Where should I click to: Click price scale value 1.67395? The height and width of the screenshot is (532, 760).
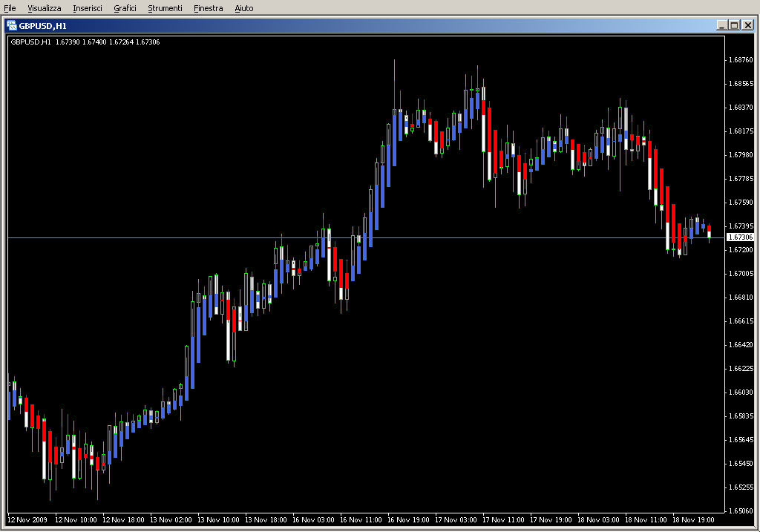coord(741,226)
